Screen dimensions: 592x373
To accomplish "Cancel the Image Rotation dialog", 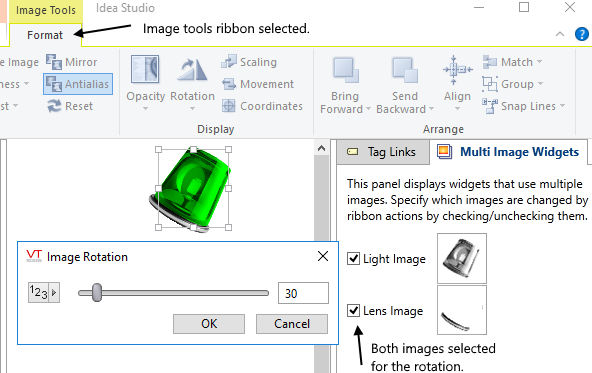I will click(x=292, y=324).
